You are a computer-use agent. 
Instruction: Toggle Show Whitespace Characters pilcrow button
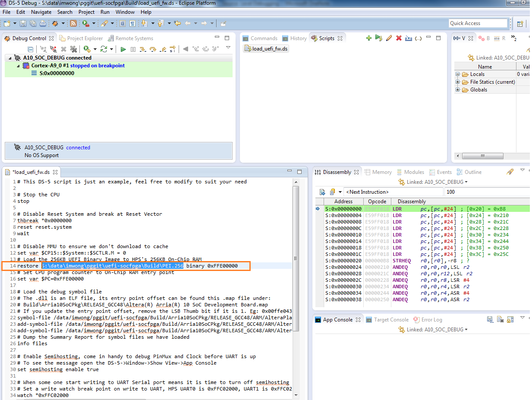[132, 23]
